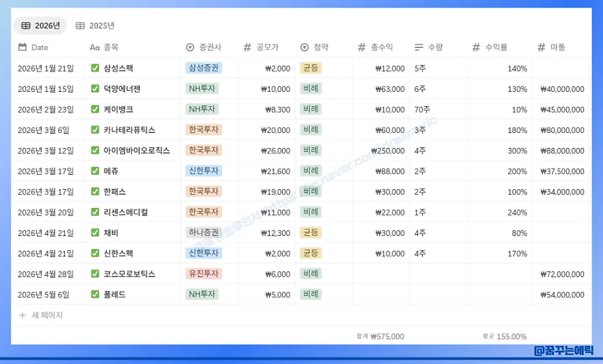Click the 마통 cell ₩72,000,000

point(562,274)
